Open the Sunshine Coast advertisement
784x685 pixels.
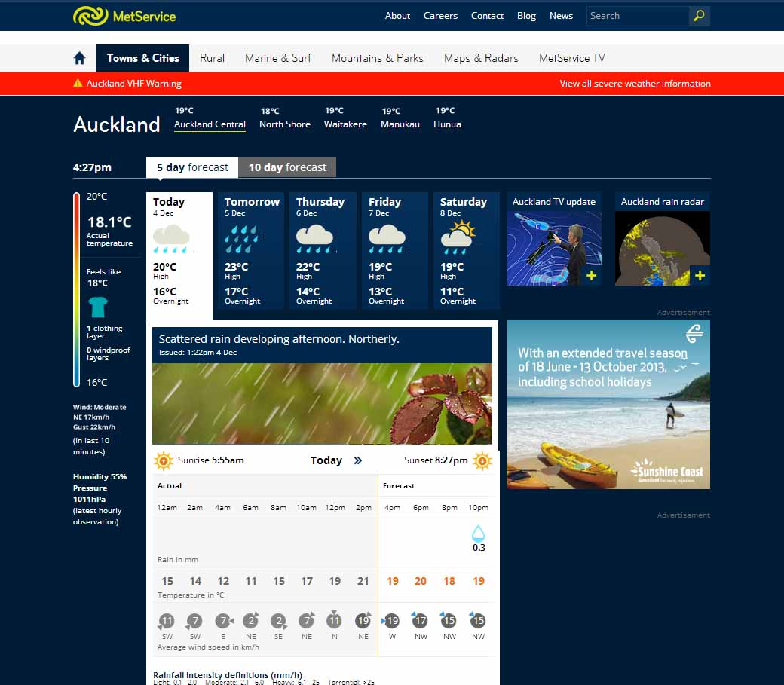coord(608,404)
